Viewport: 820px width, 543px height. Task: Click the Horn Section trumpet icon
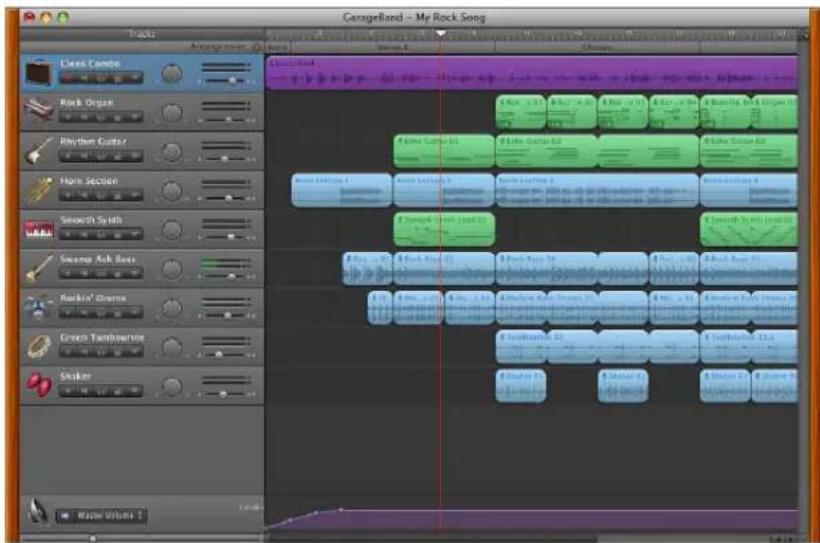39,190
